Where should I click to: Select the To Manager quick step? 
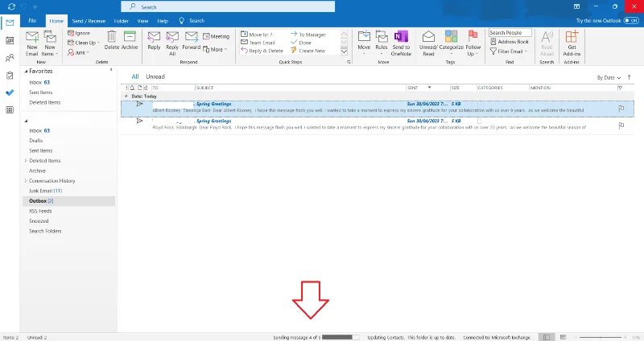coord(308,35)
